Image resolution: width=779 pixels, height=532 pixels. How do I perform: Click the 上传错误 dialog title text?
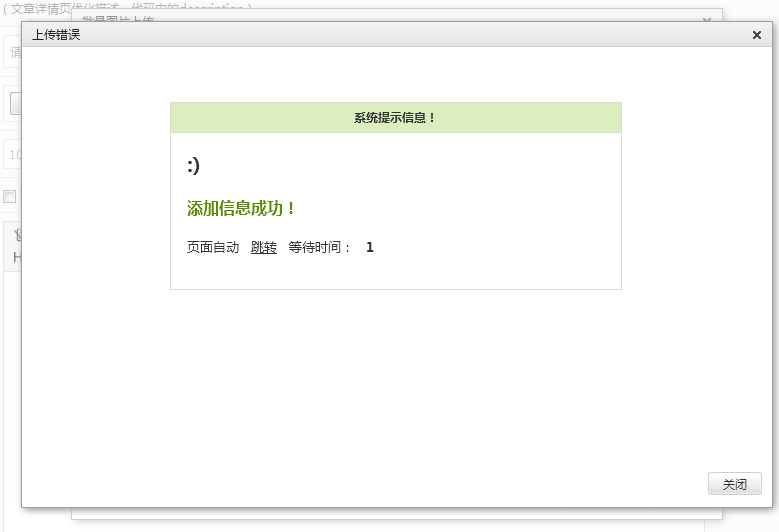pos(56,35)
